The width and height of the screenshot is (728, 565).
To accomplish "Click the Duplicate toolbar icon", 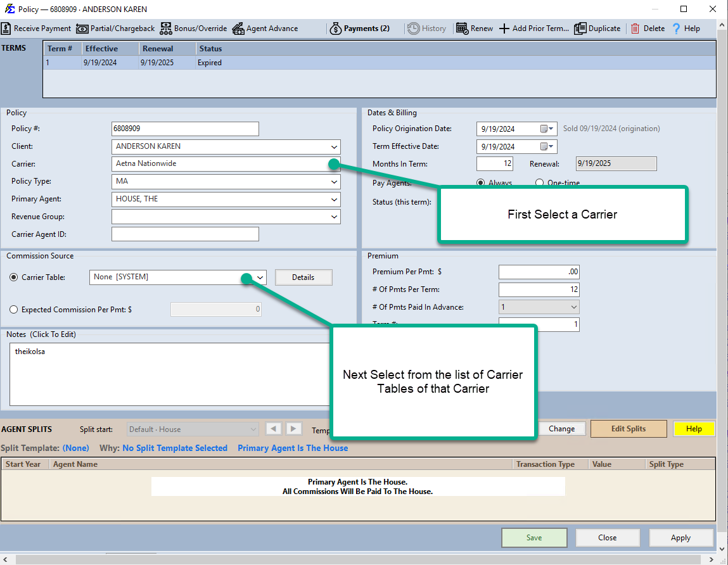I will pyautogui.click(x=580, y=29).
